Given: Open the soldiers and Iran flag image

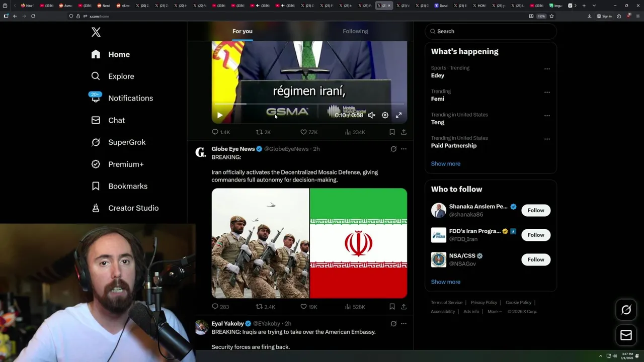Looking at the screenshot, I should [x=309, y=243].
